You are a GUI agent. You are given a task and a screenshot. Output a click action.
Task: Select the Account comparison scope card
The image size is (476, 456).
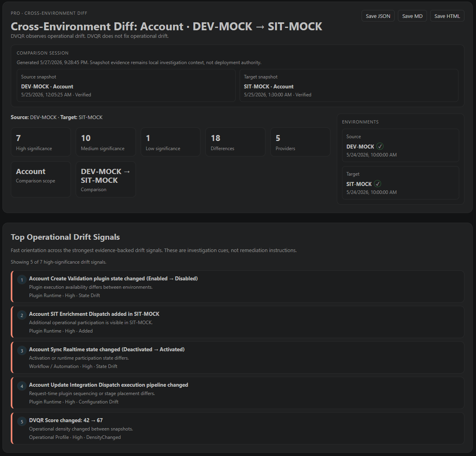(x=41, y=180)
